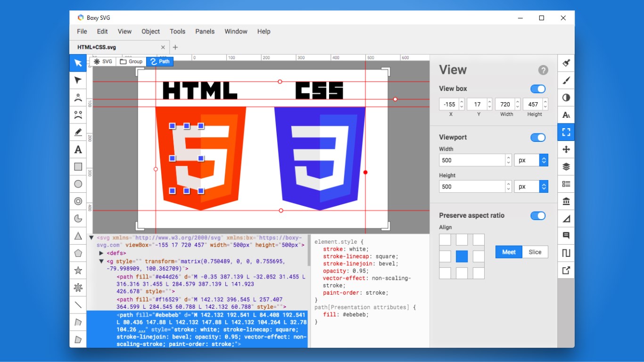Disable Preserve aspect ratio

click(537, 215)
